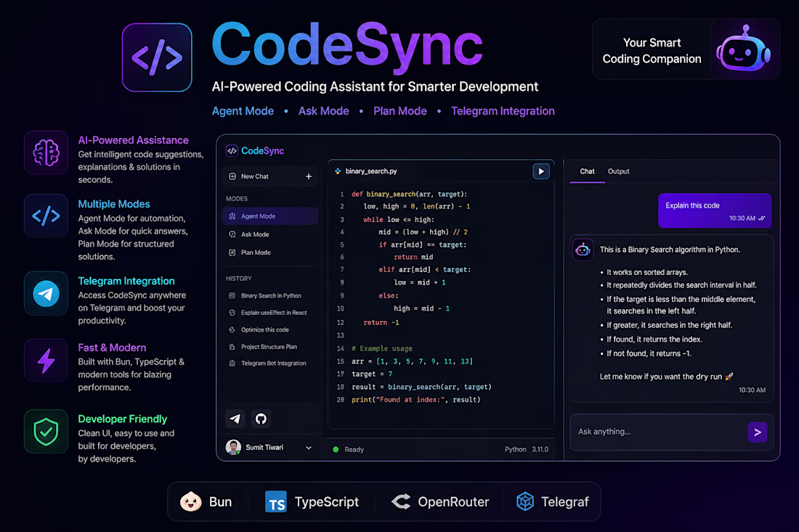This screenshot has width=799, height=532.
Task: Start a New Chat
Action: click(270, 176)
